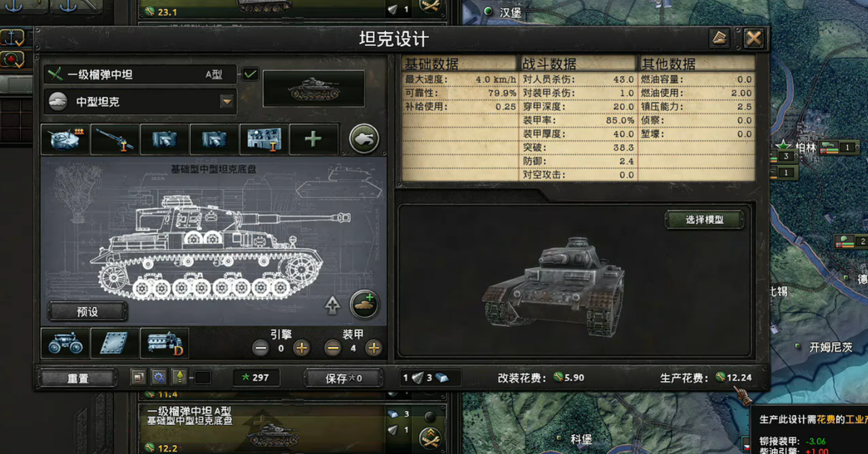Viewport: 868px width, 454px height.
Task: Click the 选择模型 select model button
Action: tap(705, 220)
